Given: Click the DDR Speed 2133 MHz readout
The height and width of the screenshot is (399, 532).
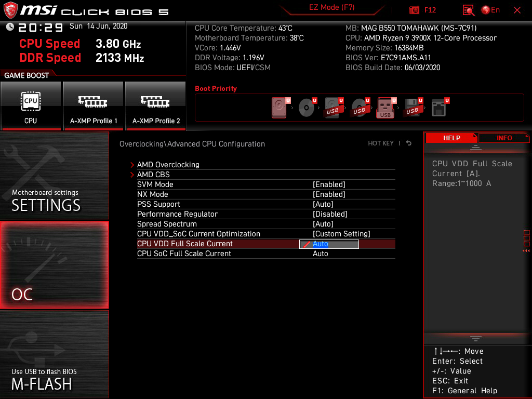Looking at the screenshot, I should 82,58.
